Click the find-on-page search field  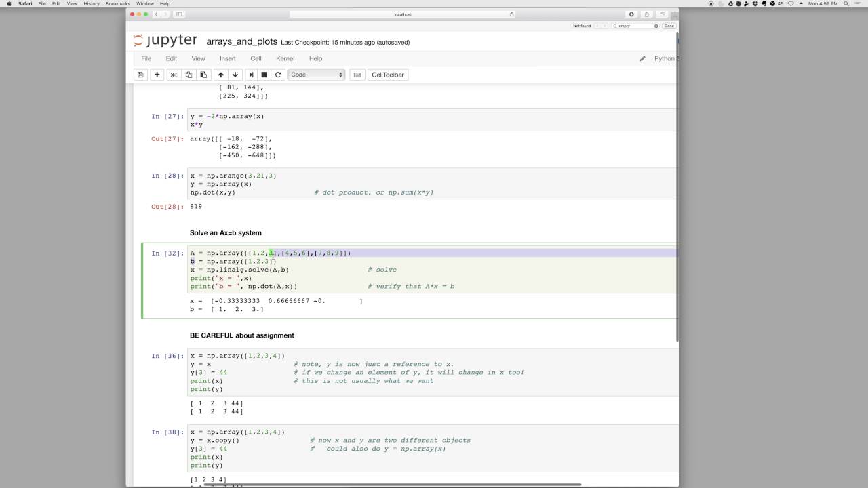(635, 26)
